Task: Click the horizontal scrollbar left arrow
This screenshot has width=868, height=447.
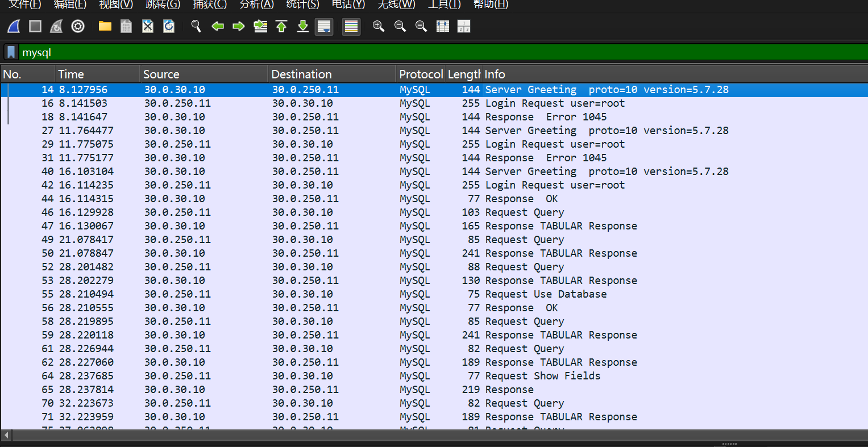Action: tap(7, 435)
